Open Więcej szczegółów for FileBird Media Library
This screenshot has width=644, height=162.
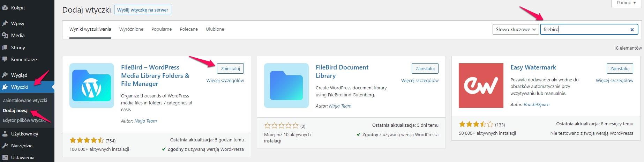[225, 81]
